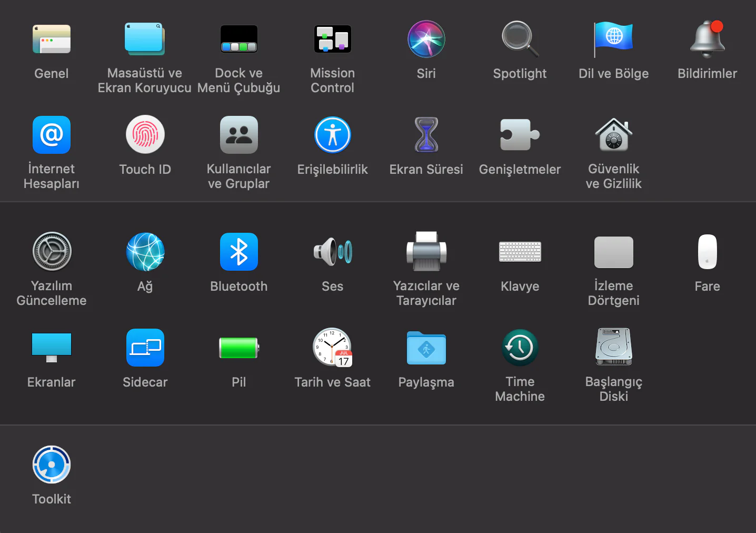The width and height of the screenshot is (756, 533).
Task: Adjust sound via the Ses icon
Action: [x=332, y=252]
